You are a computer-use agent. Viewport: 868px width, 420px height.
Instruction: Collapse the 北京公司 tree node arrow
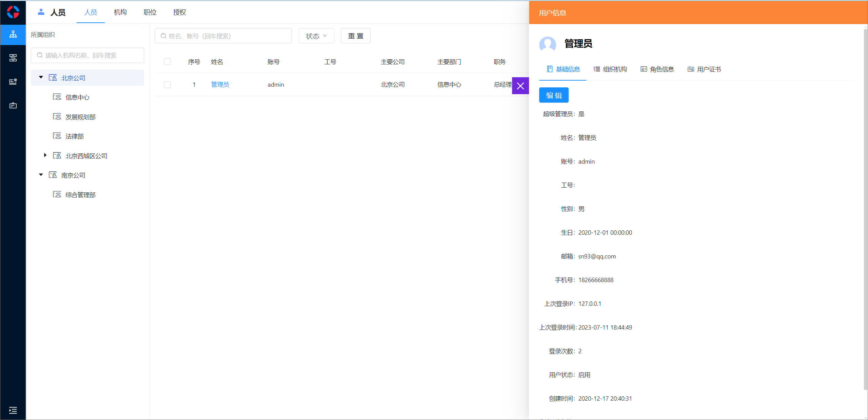pos(41,78)
